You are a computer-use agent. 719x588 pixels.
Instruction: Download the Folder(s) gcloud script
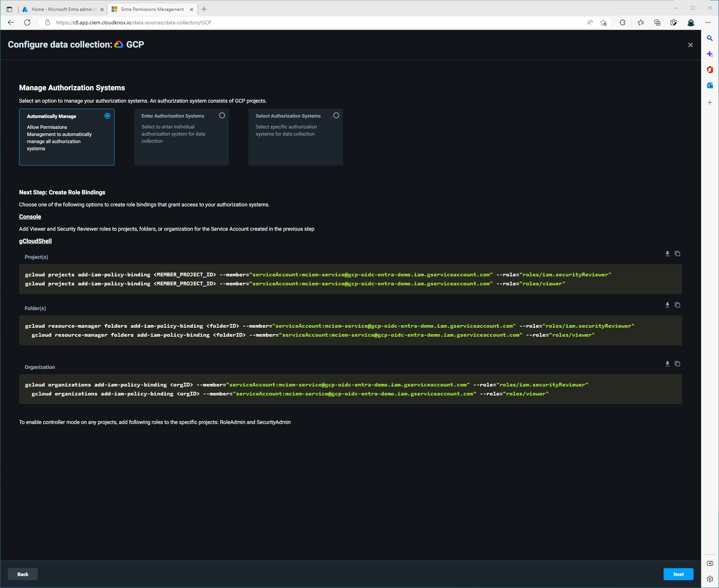[x=667, y=305]
